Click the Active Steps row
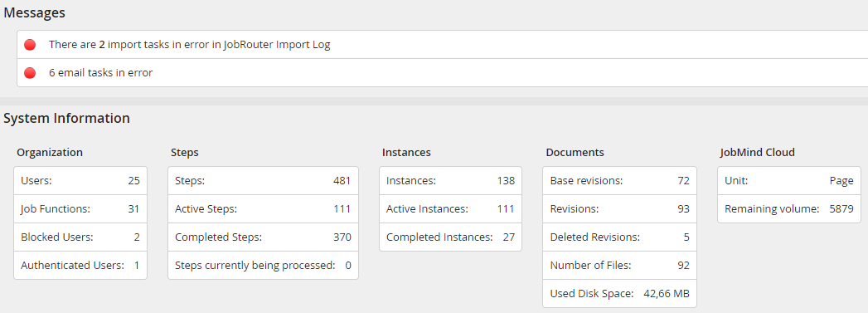 click(263, 209)
